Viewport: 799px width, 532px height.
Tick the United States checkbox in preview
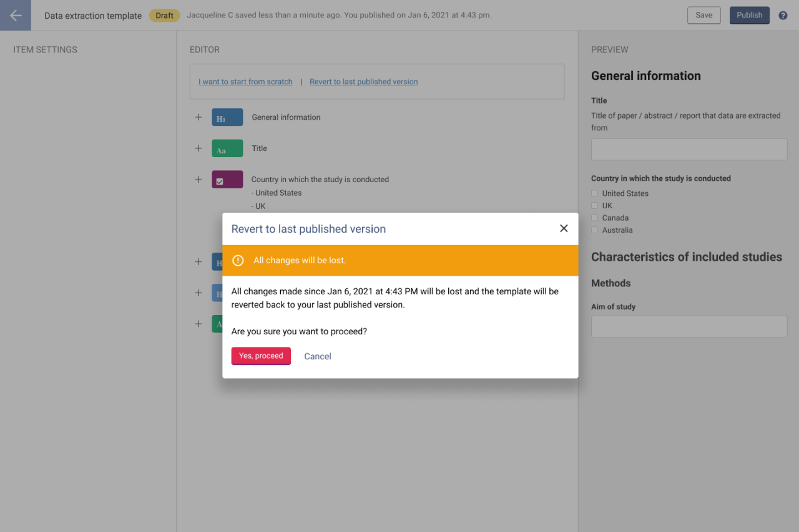595,193
